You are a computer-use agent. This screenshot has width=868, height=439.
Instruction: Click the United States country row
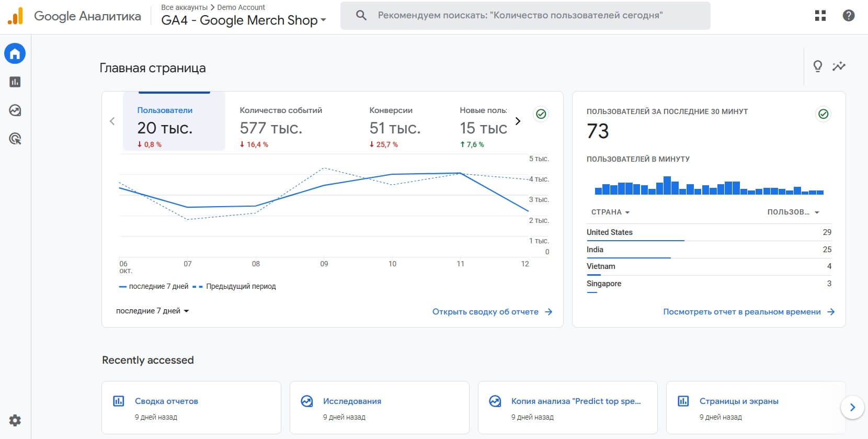tap(709, 232)
